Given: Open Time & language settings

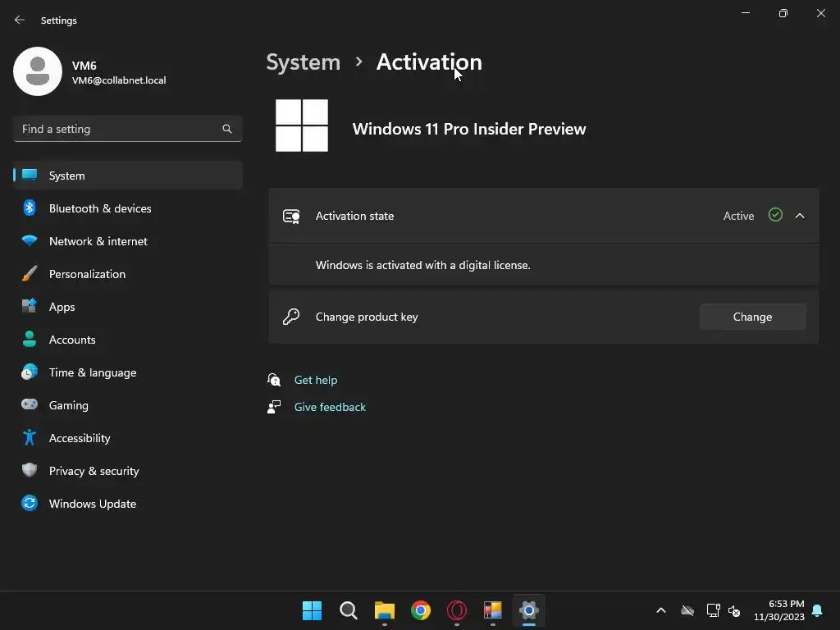Looking at the screenshot, I should click(127, 372).
